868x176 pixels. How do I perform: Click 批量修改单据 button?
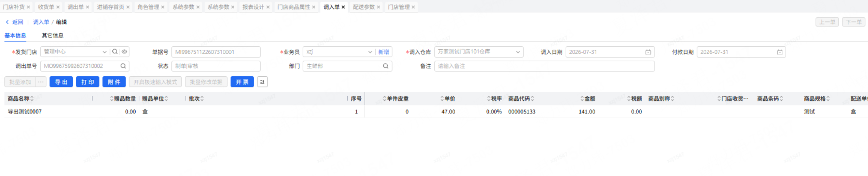click(206, 82)
